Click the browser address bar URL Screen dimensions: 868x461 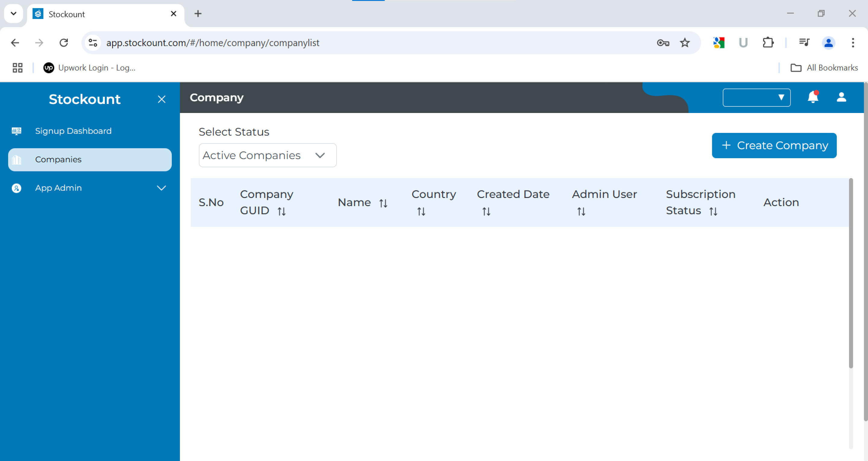[212, 43]
